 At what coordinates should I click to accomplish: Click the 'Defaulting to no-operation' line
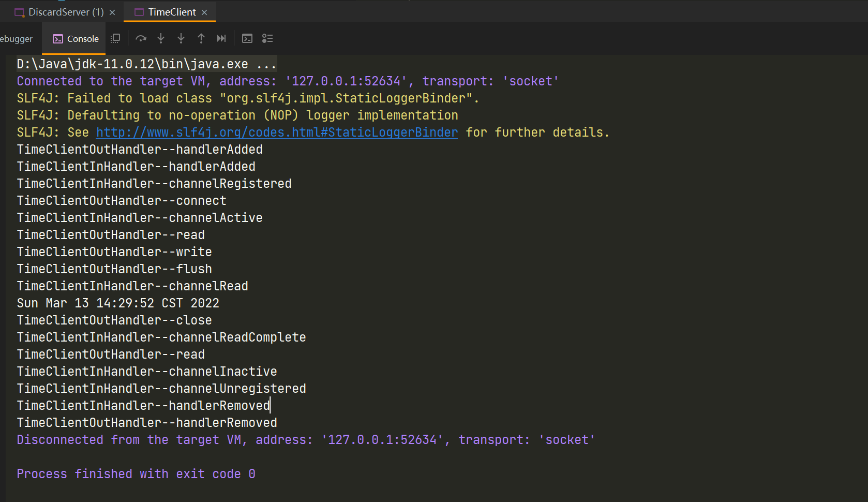237,115
